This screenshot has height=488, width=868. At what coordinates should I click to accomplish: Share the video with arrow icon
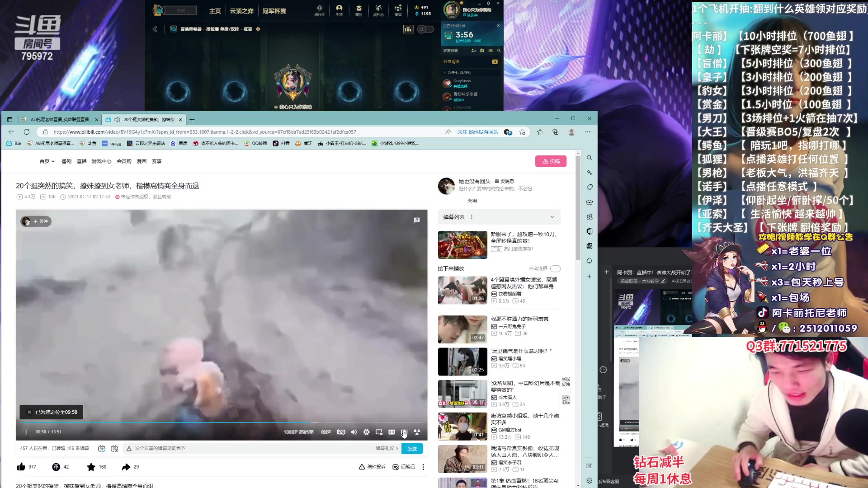click(126, 467)
